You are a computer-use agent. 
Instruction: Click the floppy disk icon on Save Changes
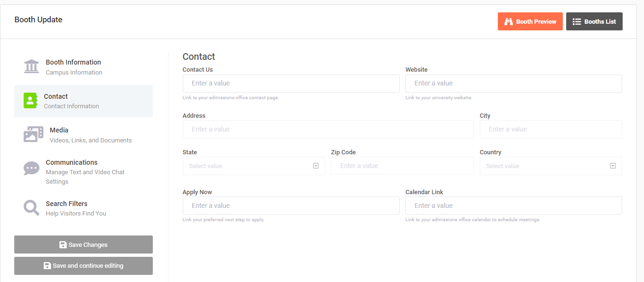coord(63,244)
